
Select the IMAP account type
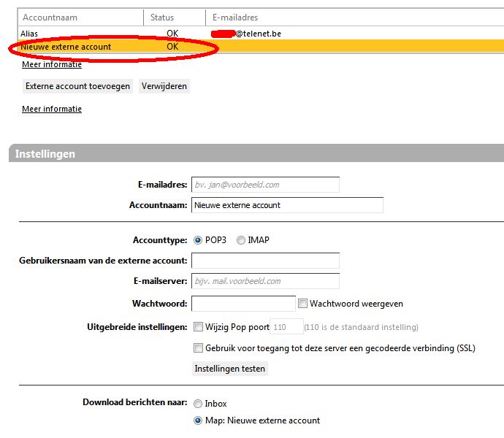pos(241,240)
